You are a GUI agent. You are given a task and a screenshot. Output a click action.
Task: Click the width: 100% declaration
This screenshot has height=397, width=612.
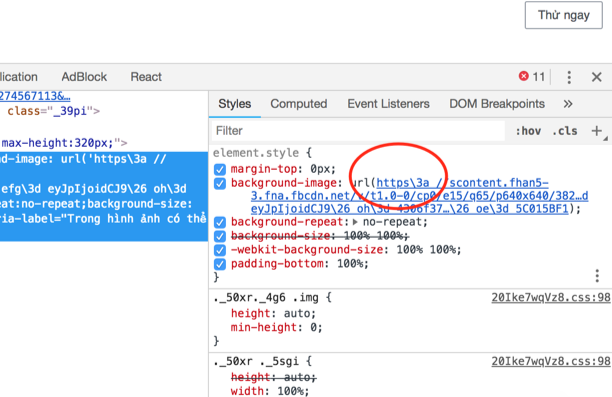tap(270, 391)
